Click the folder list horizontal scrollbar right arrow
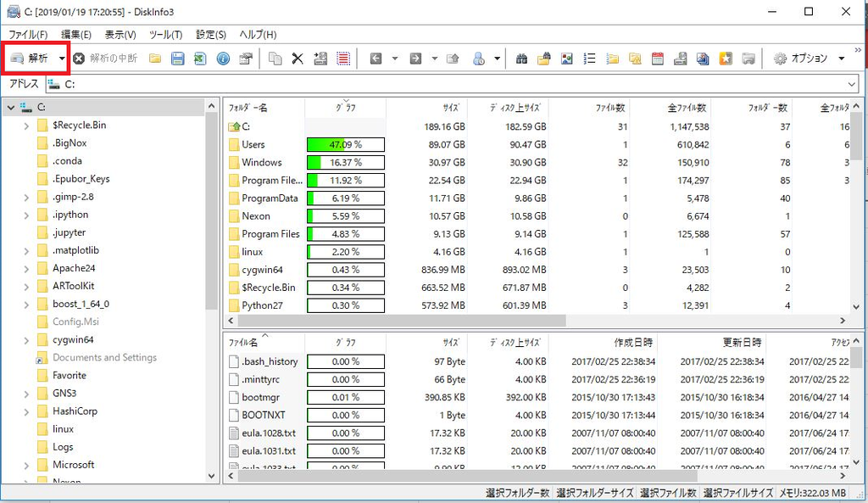Screen dimensions: 868x503 pos(843,321)
